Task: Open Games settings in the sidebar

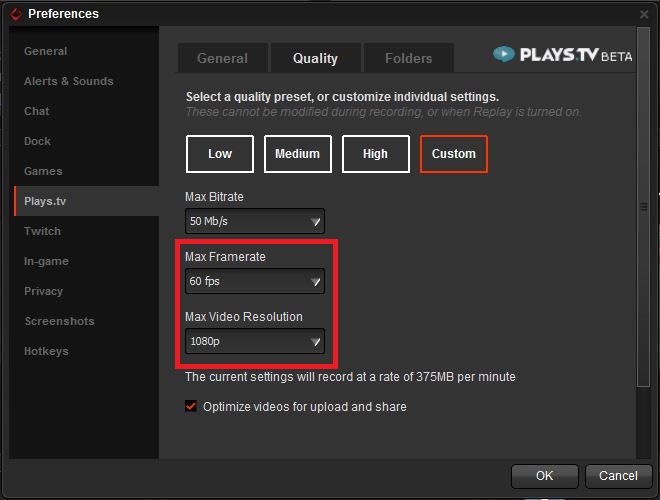Action: coord(43,171)
